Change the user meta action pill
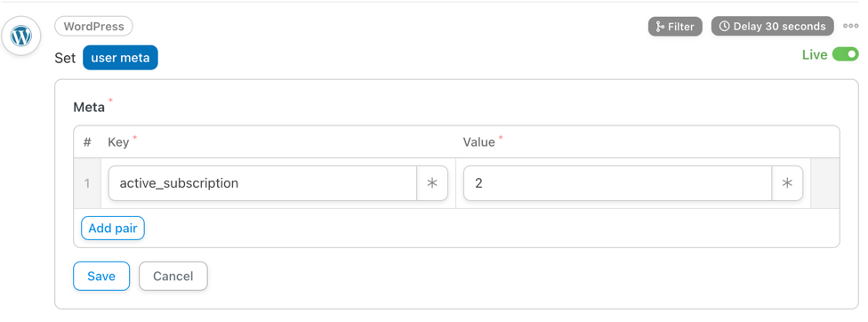 click(120, 58)
